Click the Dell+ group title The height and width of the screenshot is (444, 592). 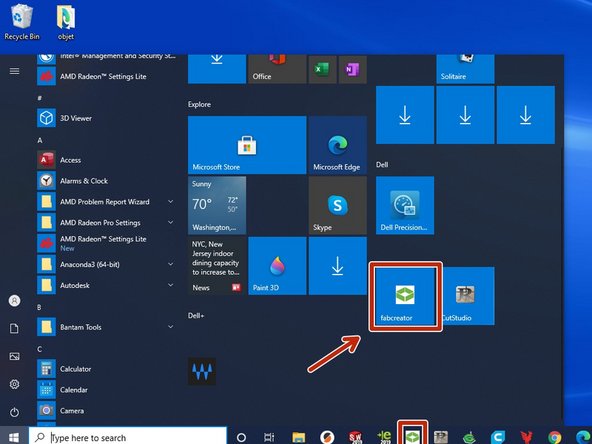tap(196, 316)
